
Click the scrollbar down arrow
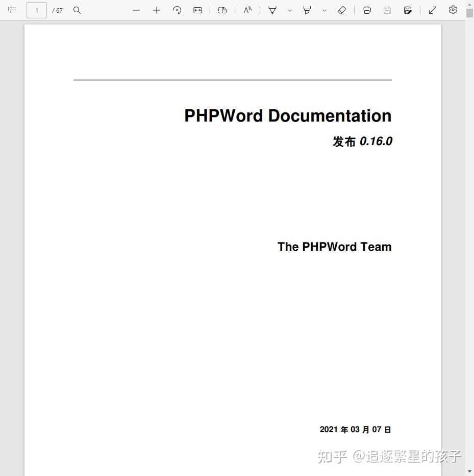tap(469, 471)
